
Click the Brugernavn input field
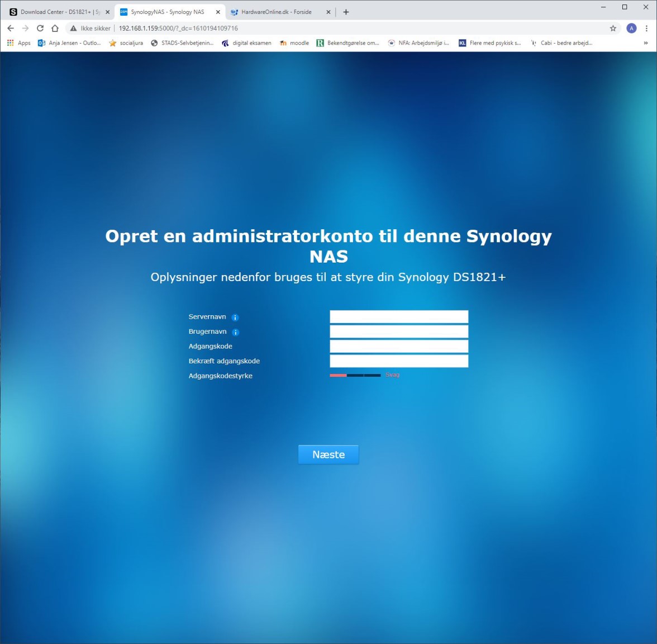point(399,332)
